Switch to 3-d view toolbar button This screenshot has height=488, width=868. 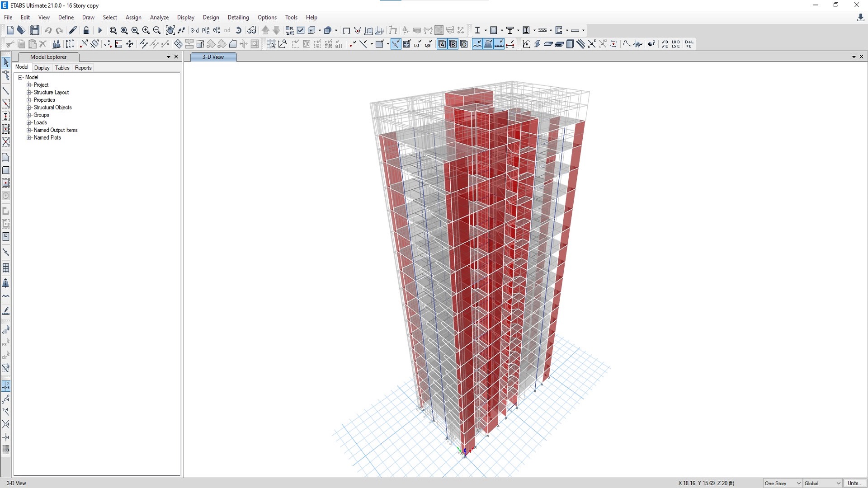pyautogui.click(x=194, y=30)
